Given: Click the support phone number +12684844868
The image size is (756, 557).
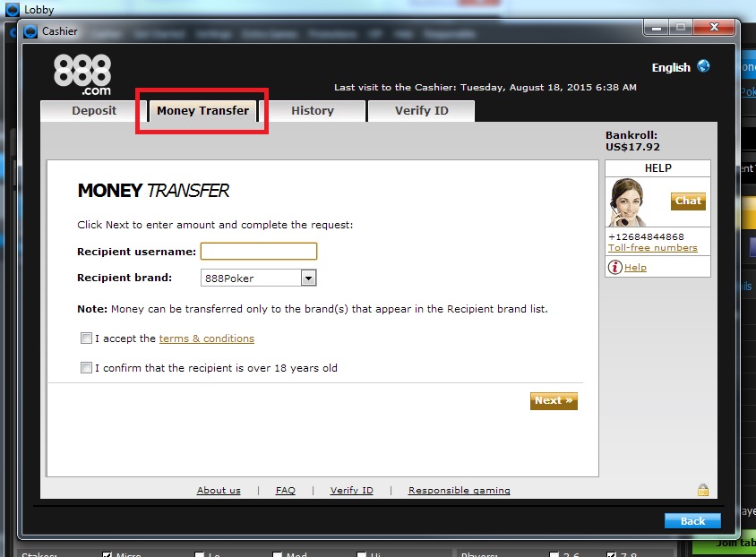Looking at the screenshot, I should click(646, 236).
